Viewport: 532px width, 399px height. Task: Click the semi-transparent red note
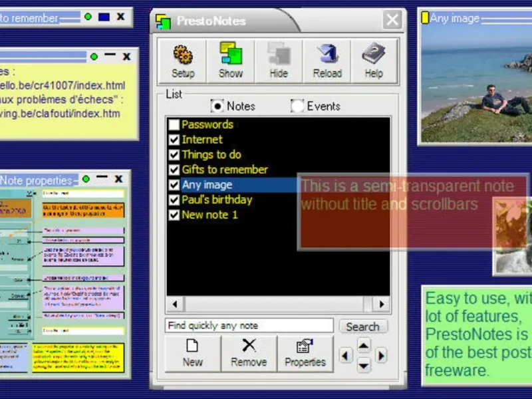point(412,213)
